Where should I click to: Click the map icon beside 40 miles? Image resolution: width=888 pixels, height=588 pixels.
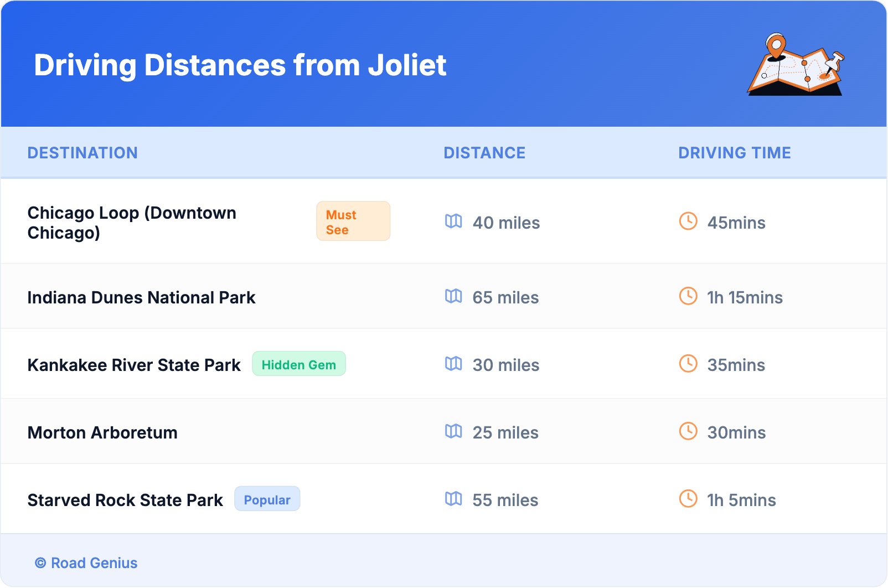point(453,221)
